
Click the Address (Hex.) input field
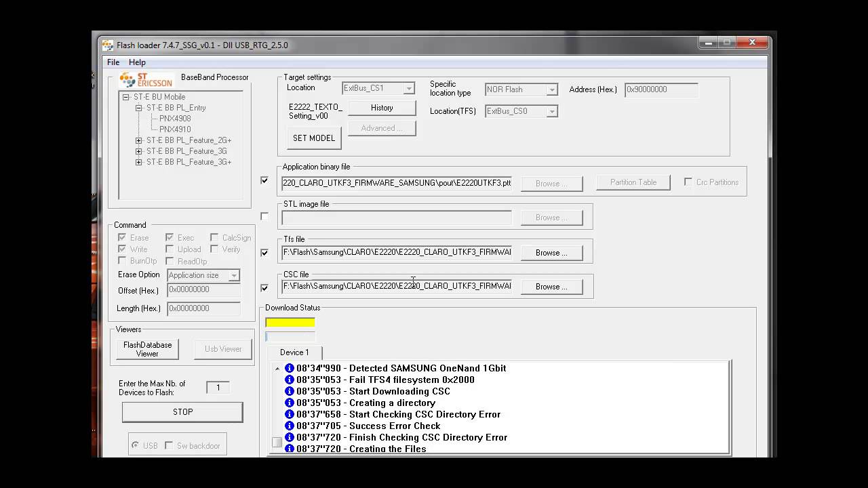[661, 89]
